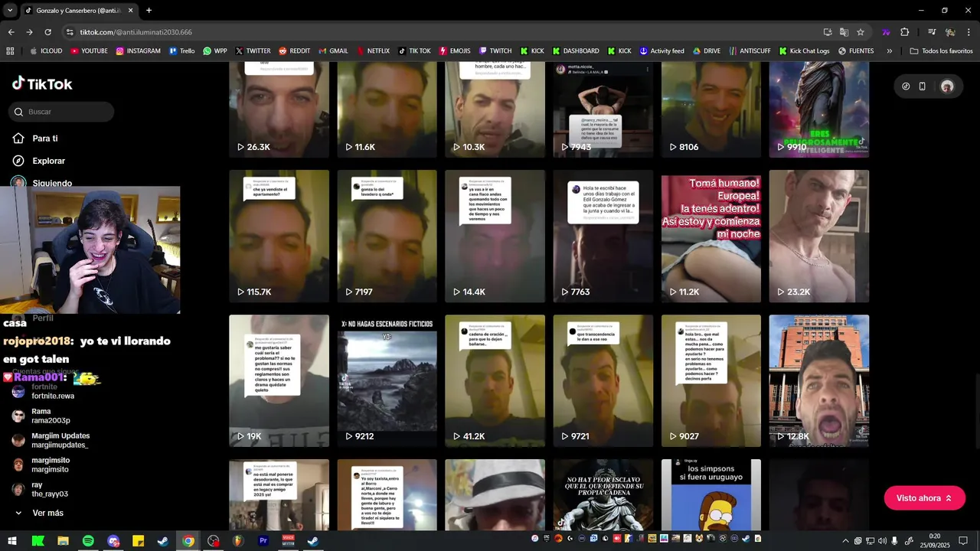This screenshot has width=980, height=551.
Task: Open video with 41.2K views
Action: 495,381
